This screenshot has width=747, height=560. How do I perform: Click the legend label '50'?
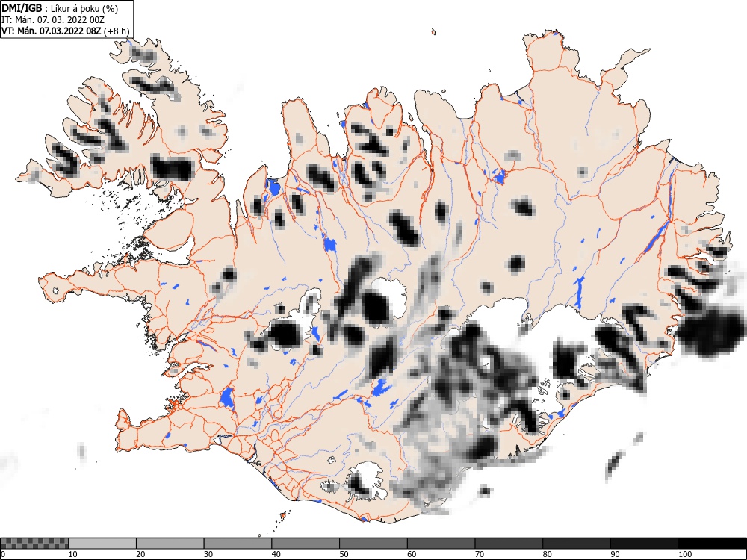click(x=344, y=554)
